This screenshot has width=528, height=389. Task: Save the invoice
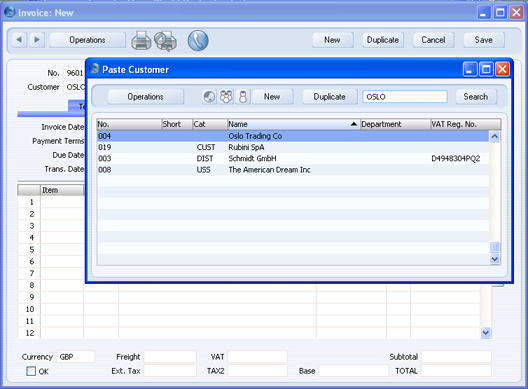[484, 40]
